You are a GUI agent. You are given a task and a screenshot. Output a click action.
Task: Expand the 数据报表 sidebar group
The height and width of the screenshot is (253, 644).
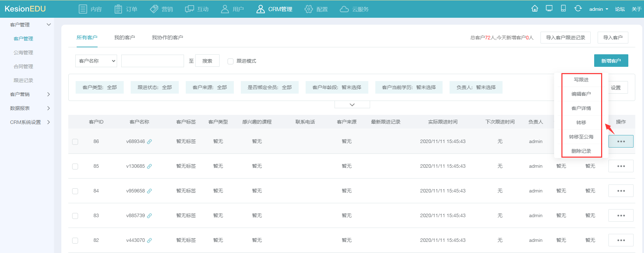click(48, 108)
